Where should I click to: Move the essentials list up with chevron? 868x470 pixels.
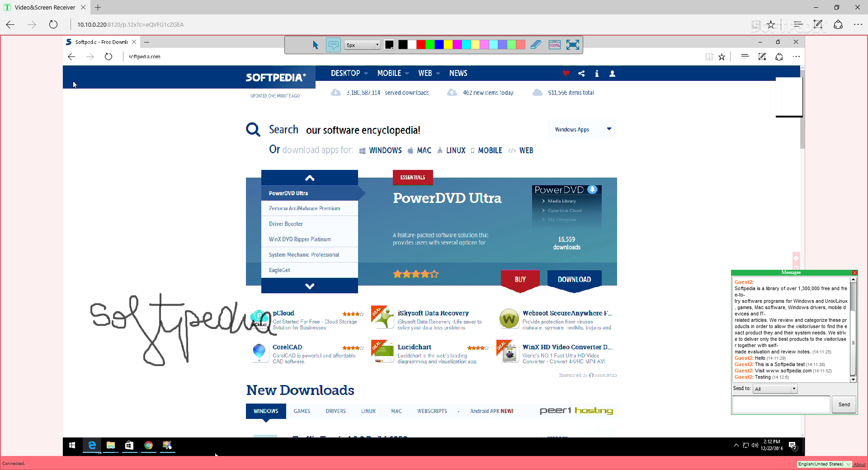click(x=310, y=178)
